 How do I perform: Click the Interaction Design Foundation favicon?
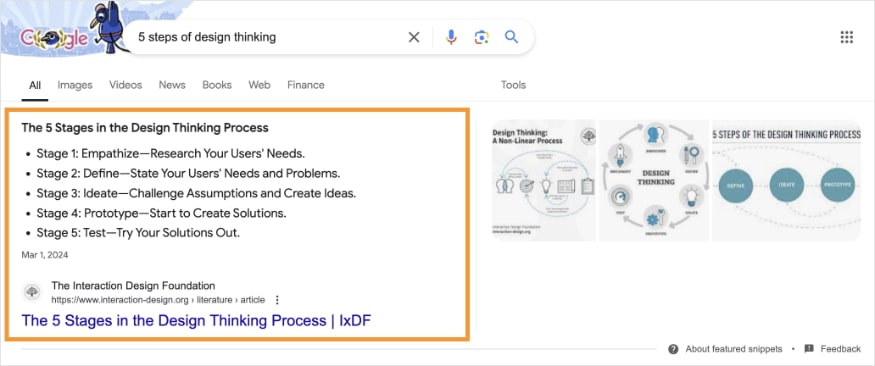[32, 292]
